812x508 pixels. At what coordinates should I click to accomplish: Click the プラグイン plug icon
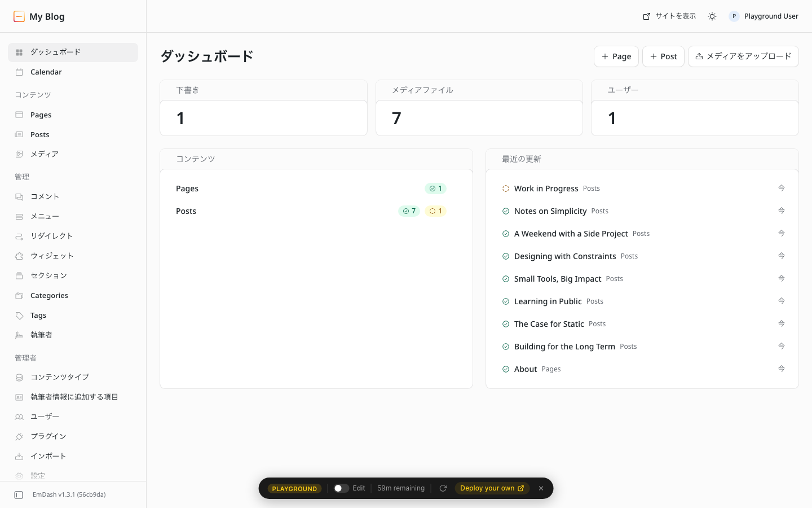click(x=19, y=436)
